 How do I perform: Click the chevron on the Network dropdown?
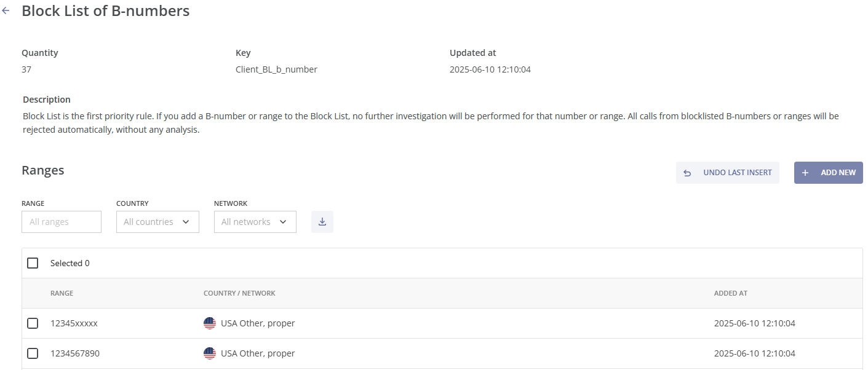point(284,222)
